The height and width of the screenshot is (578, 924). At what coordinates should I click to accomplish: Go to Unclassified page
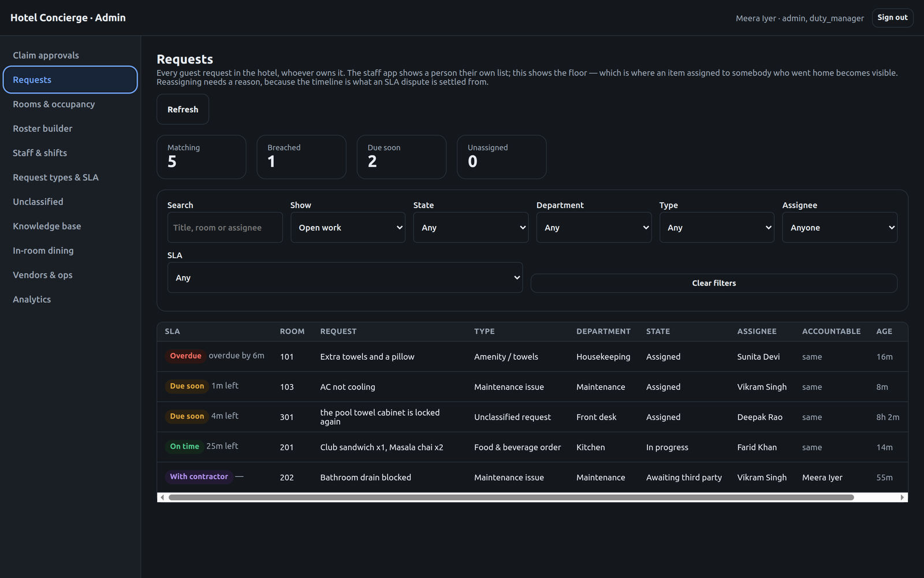[x=70, y=202]
